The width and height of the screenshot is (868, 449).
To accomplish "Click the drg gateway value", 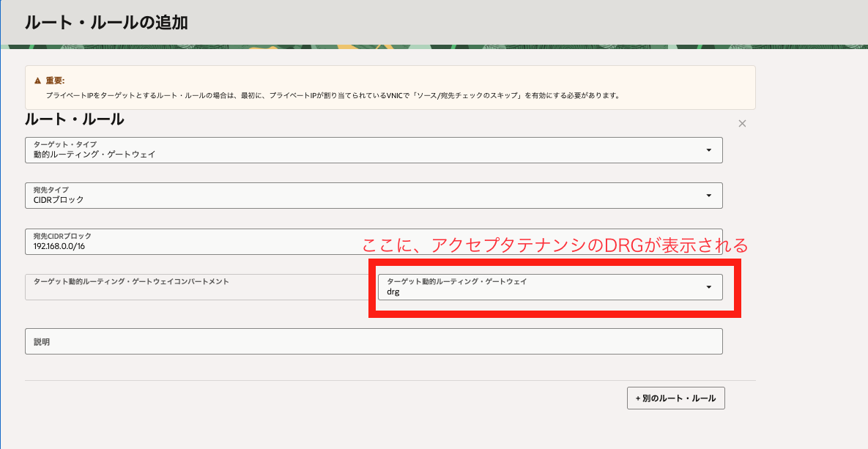I will click(x=393, y=292).
